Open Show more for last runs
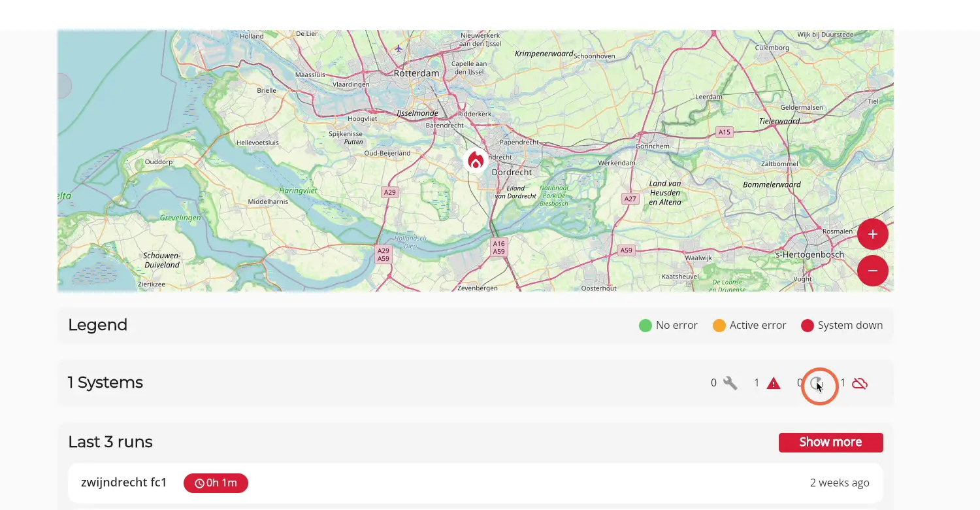This screenshot has width=980, height=510. click(x=830, y=442)
